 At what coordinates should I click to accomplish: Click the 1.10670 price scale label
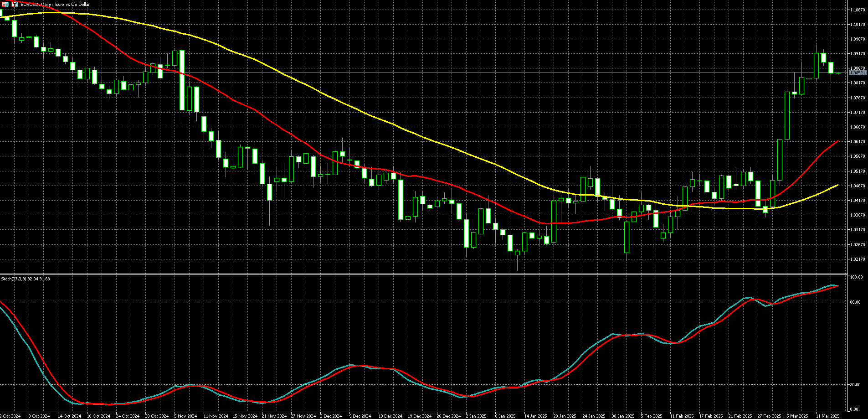coord(858,10)
